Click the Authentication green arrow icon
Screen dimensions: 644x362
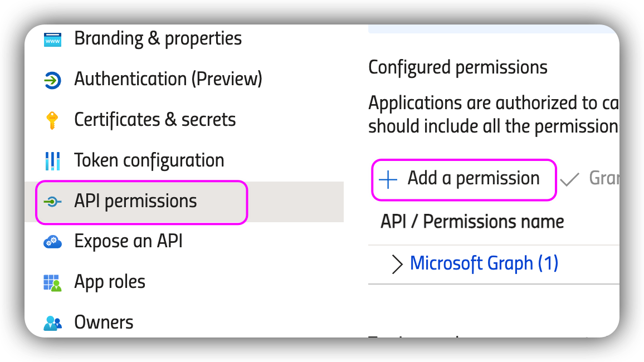(52, 80)
